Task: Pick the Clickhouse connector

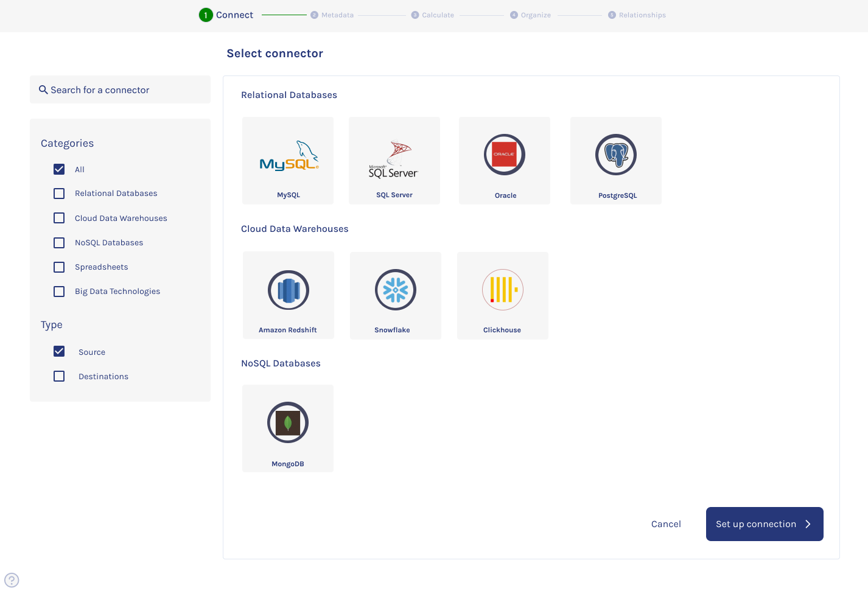Action: pyautogui.click(x=502, y=290)
